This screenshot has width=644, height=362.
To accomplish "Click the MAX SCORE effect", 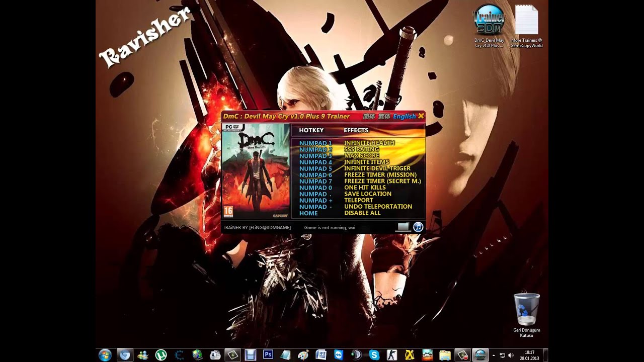I will tap(362, 156).
